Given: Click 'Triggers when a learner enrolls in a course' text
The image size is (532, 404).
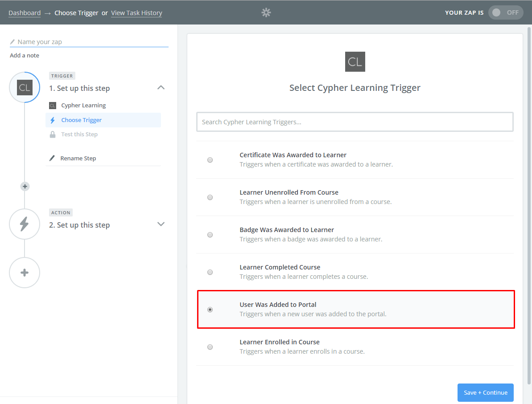Looking at the screenshot, I should tap(302, 351).
